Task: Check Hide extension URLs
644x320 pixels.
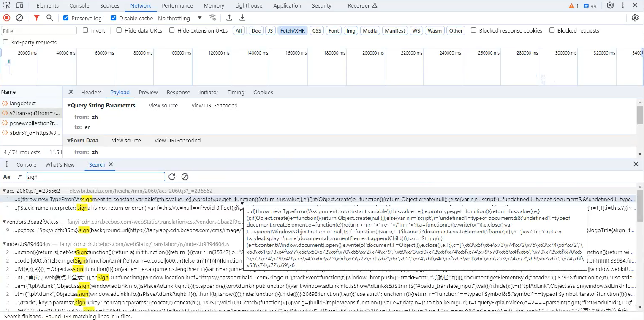Action: click(172, 30)
